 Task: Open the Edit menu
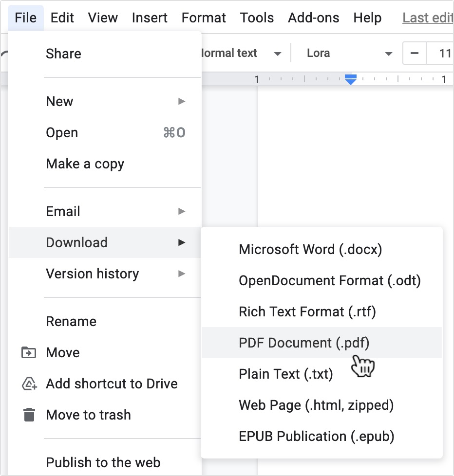[x=62, y=18]
